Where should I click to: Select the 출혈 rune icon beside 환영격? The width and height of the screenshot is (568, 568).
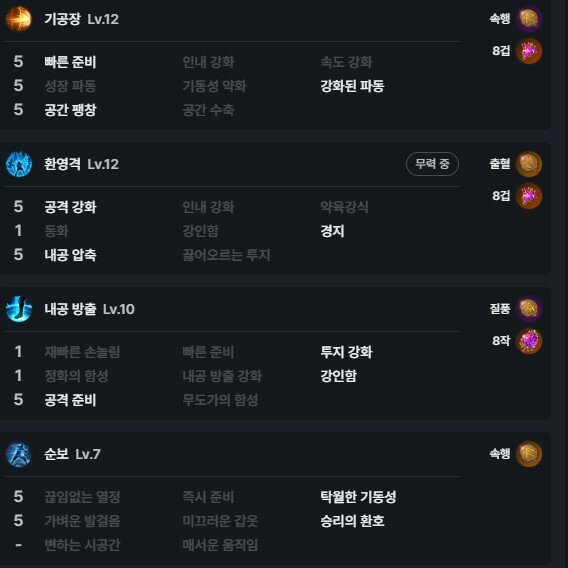529,164
